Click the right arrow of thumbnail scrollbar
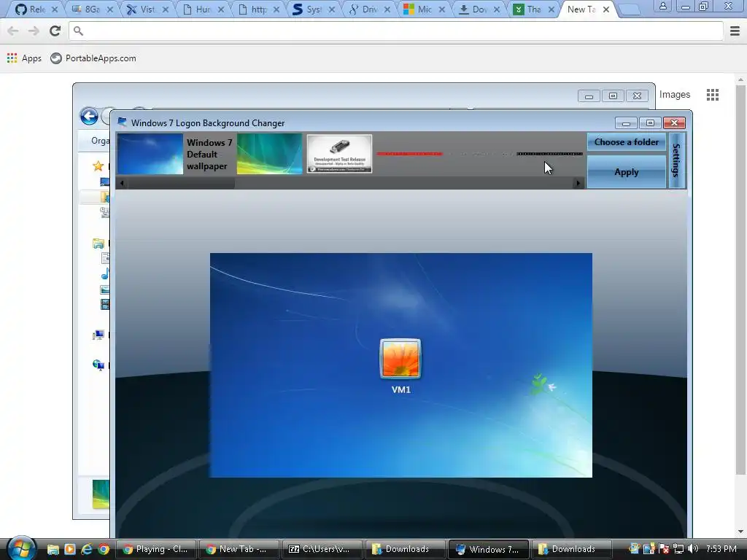This screenshot has height=560, width=747. point(578,183)
